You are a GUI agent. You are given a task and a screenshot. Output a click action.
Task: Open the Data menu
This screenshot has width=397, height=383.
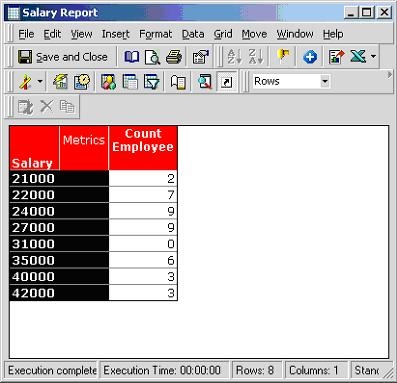(x=193, y=34)
